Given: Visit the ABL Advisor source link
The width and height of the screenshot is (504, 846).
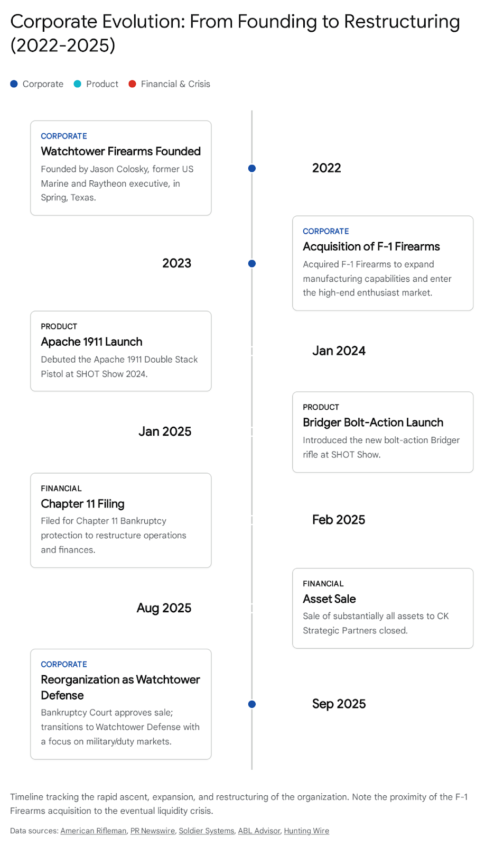Looking at the screenshot, I should [x=259, y=831].
